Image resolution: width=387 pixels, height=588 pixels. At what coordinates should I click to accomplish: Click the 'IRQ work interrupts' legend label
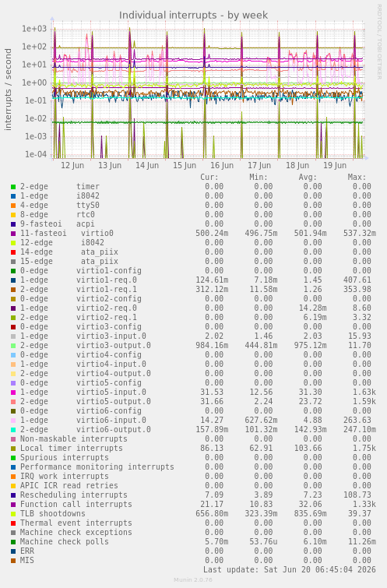(65, 477)
